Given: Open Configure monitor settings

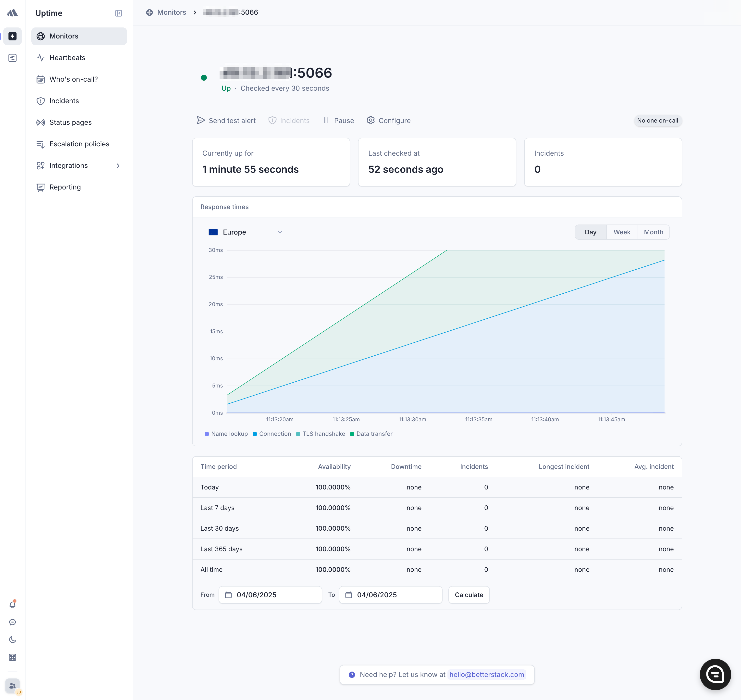Looking at the screenshot, I should [388, 121].
